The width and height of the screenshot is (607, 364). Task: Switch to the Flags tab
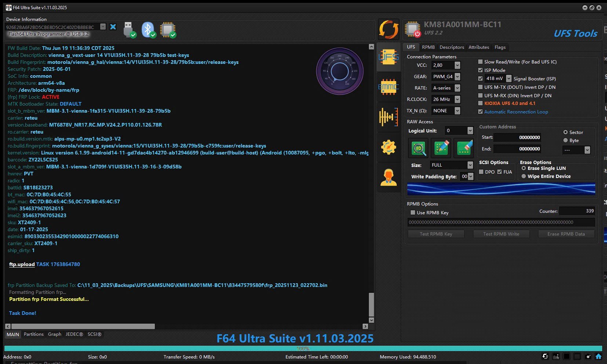[x=500, y=47]
